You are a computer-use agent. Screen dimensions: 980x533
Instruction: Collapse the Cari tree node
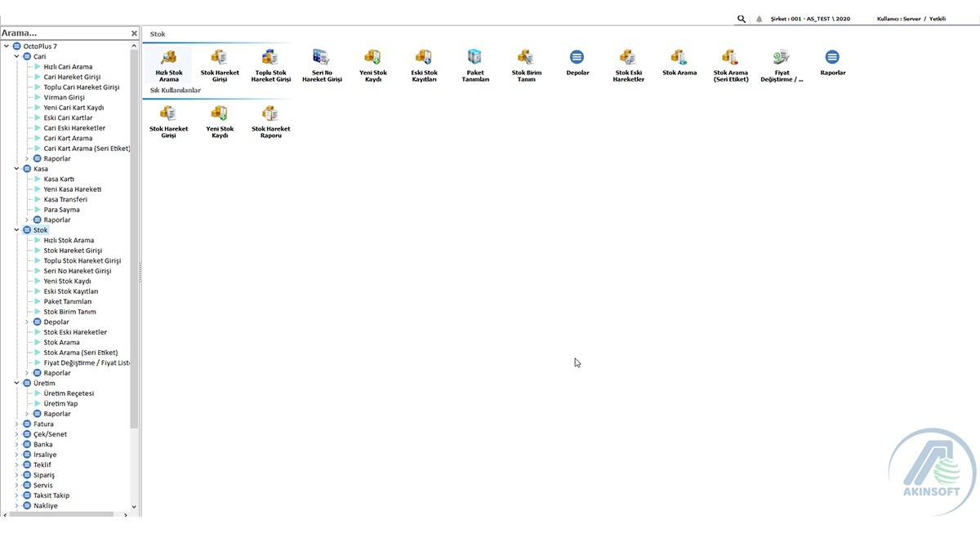point(17,57)
